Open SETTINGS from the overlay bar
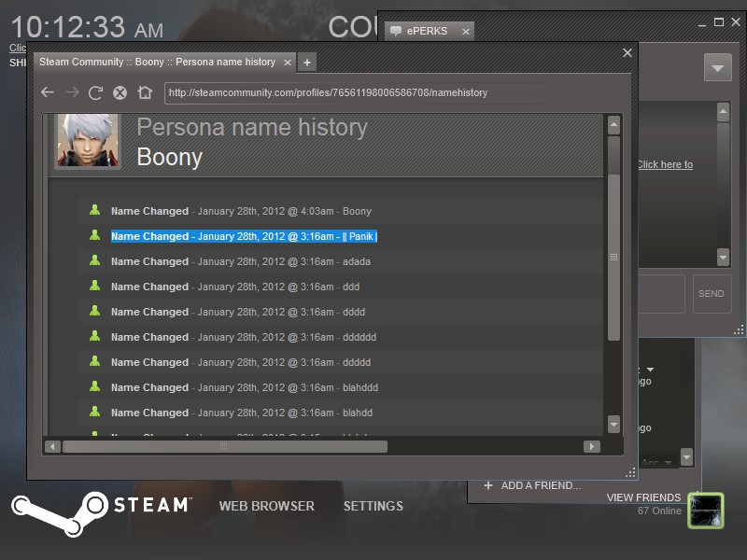Screen dimensions: 747x560 pyautogui.click(x=373, y=506)
